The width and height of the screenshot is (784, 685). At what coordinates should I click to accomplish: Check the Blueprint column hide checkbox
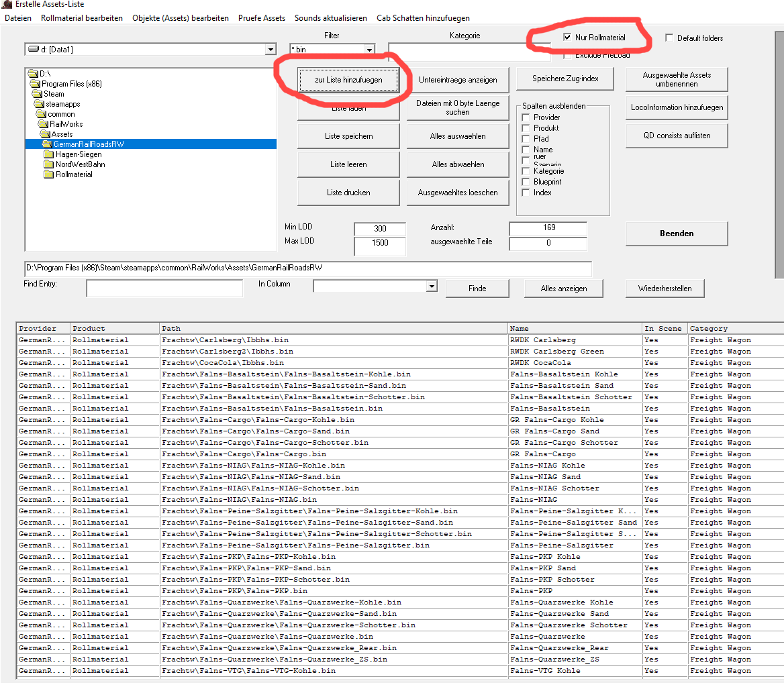(x=526, y=182)
